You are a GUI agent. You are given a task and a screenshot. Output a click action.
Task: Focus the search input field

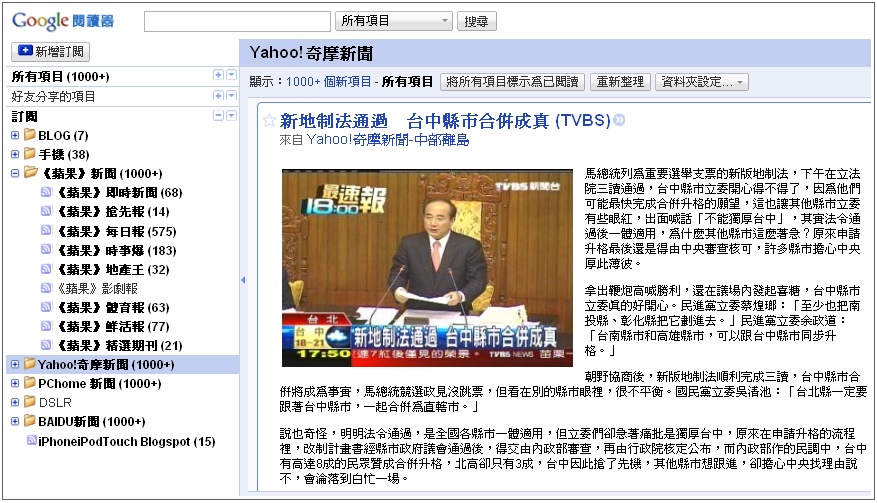238,21
